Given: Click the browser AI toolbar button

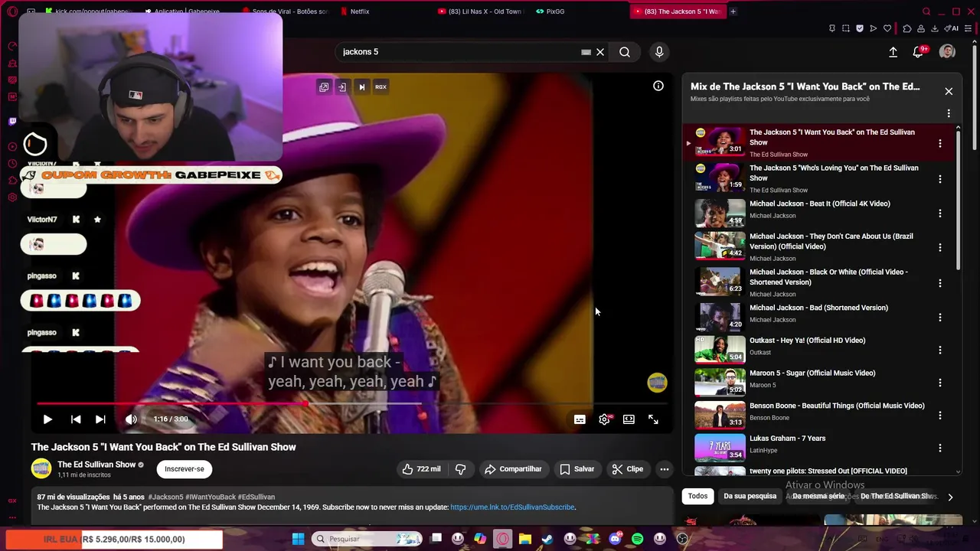Looking at the screenshot, I should 952,28.
